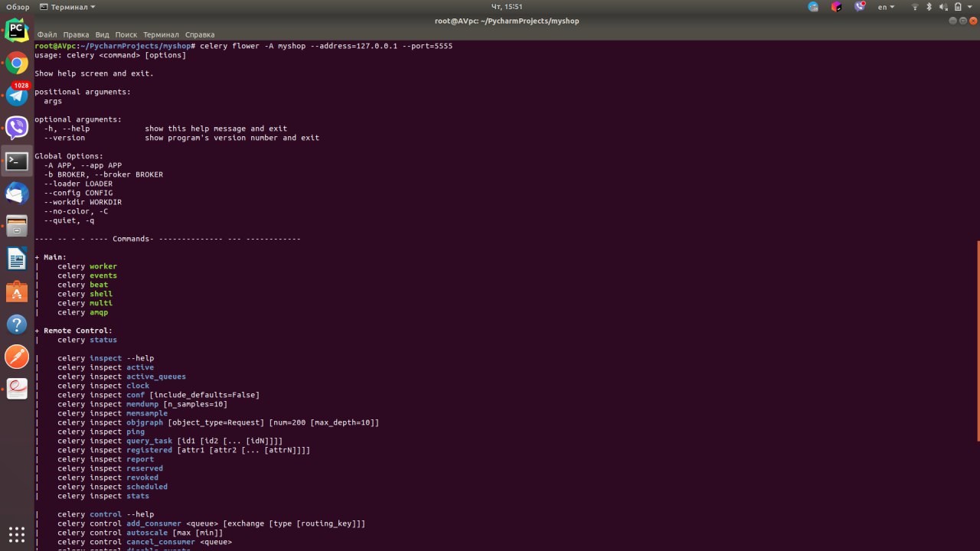Open Ubuntu Software store icon
The image size is (980, 551).
pyautogui.click(x=17, y=292)
